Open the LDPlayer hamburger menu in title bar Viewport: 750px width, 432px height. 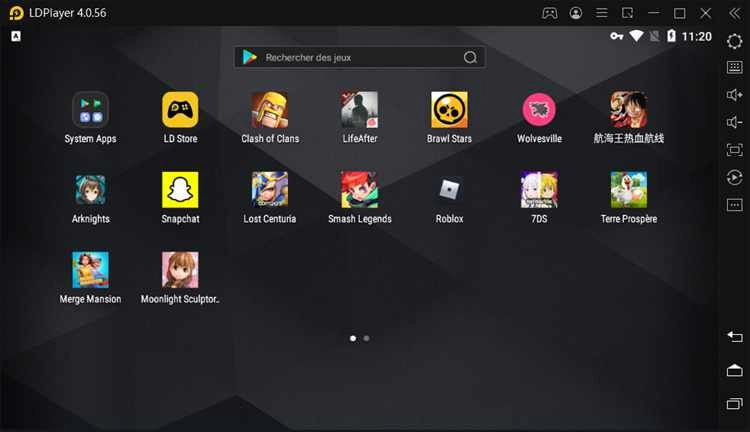pos(602,13)
